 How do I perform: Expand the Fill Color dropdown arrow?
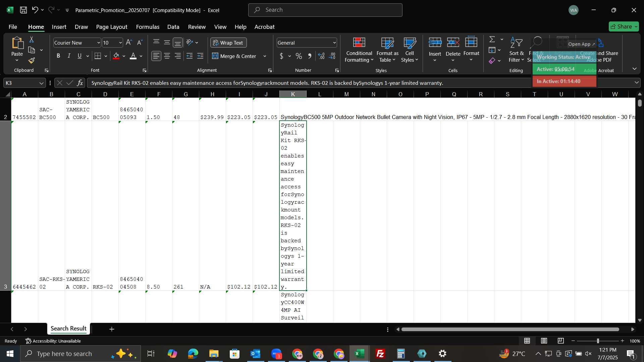click(124, 56)
